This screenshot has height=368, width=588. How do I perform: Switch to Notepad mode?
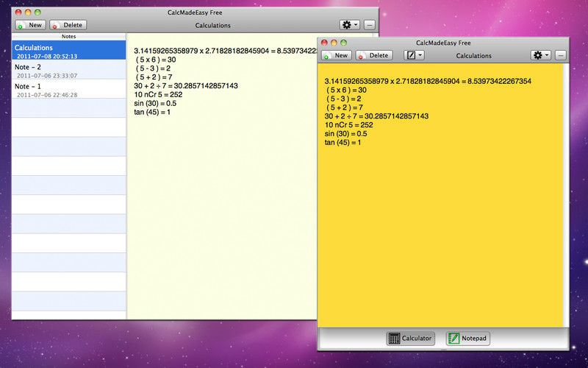tap(467, 339)
